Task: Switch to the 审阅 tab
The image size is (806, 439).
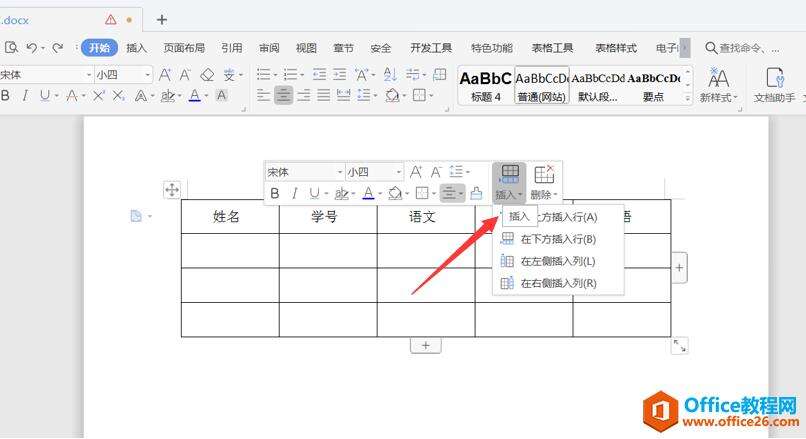Action: pyautogui.click(x=269, y=48)
